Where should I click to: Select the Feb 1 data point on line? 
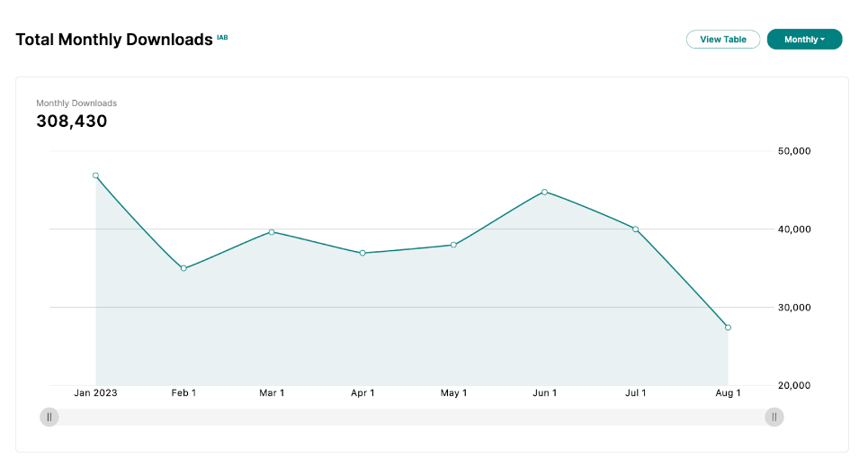pyautogui.click(x=183, y=268)
